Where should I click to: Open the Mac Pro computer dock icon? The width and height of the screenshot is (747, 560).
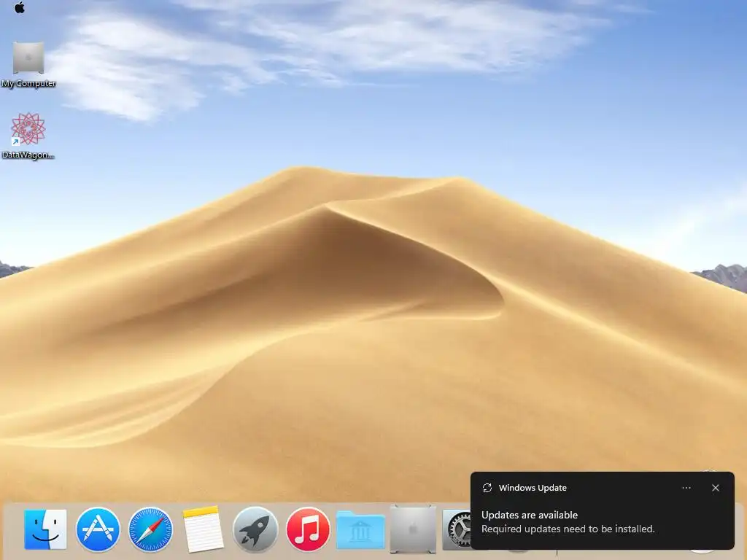click(413, 529)
